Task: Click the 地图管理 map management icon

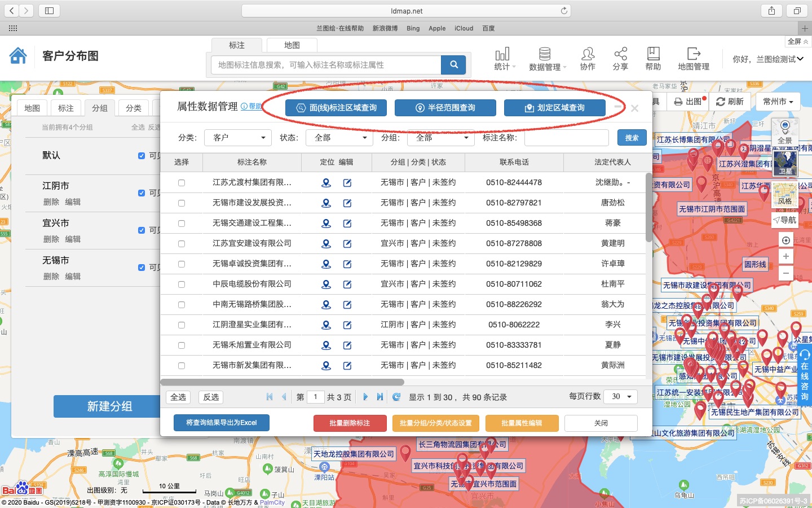Action: coord(692,58)
